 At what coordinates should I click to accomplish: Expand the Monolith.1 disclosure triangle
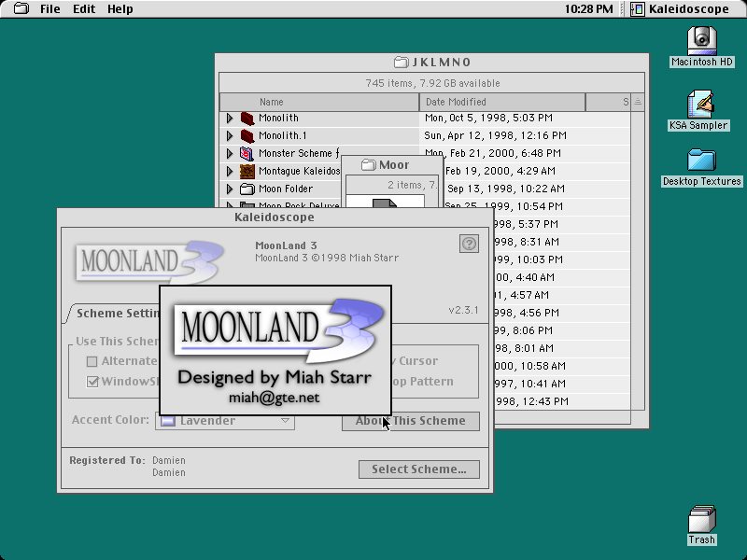pos(230,135)
